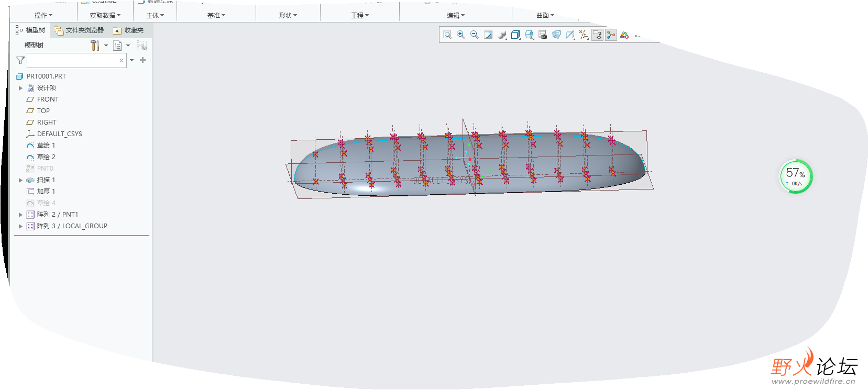Expand the 设计项 tree node
This screenshot has width=868, height=390.
(x=20, y=88)
